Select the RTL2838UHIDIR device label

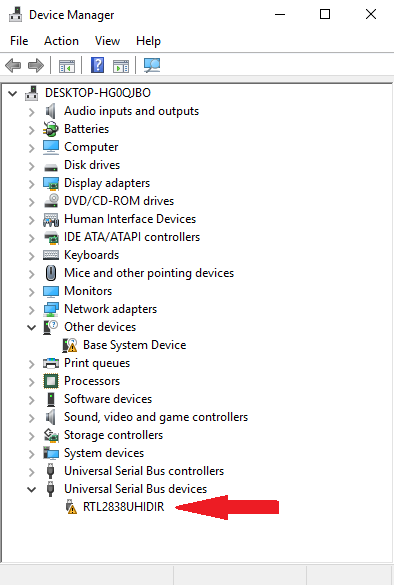click(123, 507)
